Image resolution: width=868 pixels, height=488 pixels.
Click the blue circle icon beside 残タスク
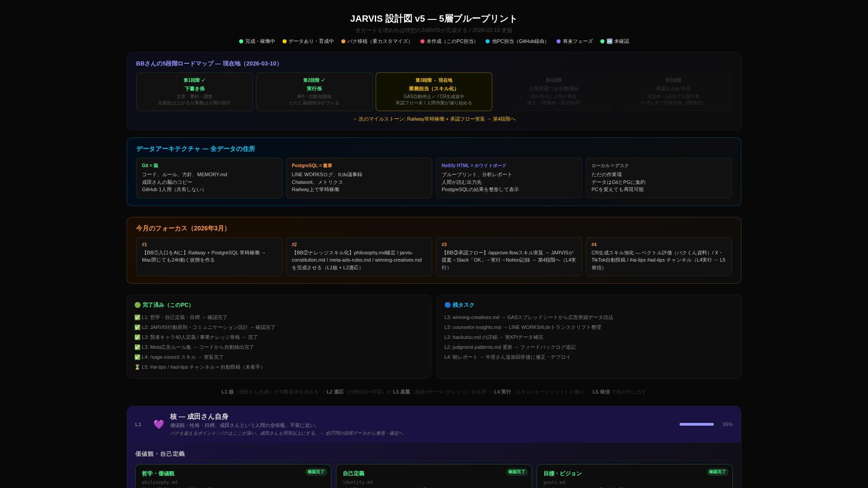448,305
